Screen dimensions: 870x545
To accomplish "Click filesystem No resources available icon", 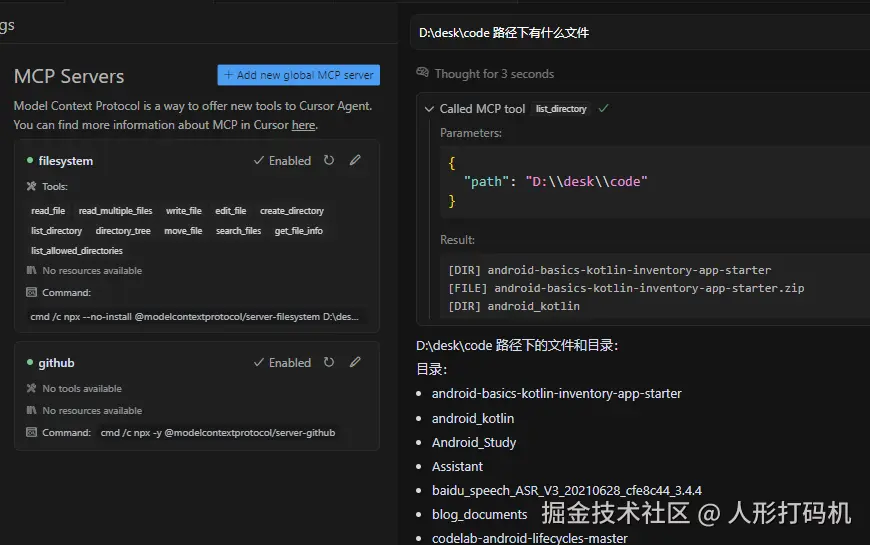I will point(32,270).
